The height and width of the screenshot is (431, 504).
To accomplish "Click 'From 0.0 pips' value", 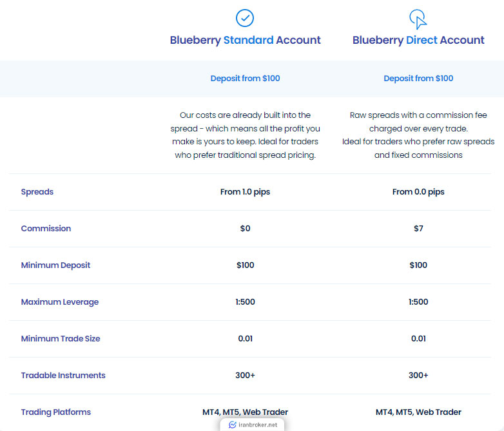I will [x=418, y=192].
